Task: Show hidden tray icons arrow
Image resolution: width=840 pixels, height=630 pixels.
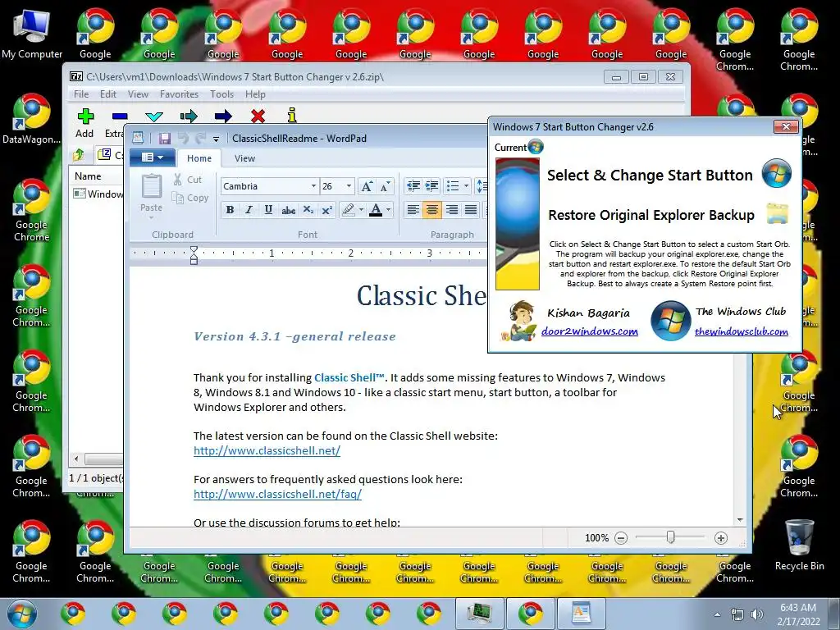Action: [717, 615]
